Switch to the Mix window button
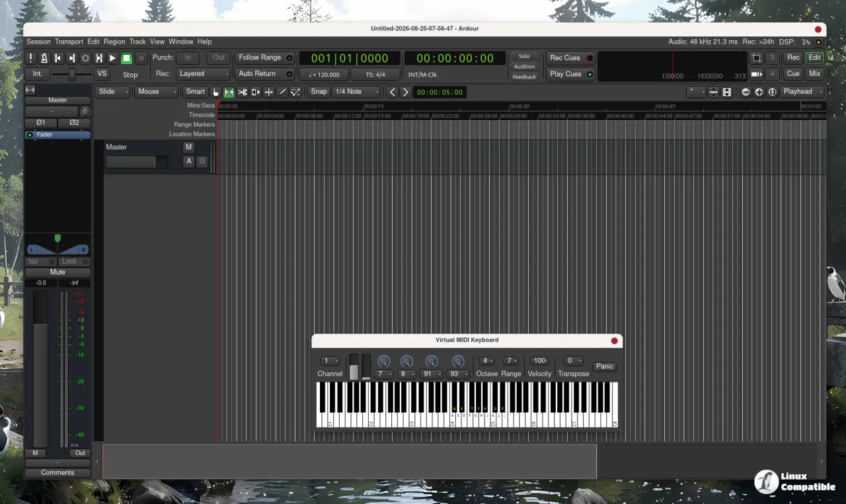Screen dimensions: 846x504 coord(815,74)
